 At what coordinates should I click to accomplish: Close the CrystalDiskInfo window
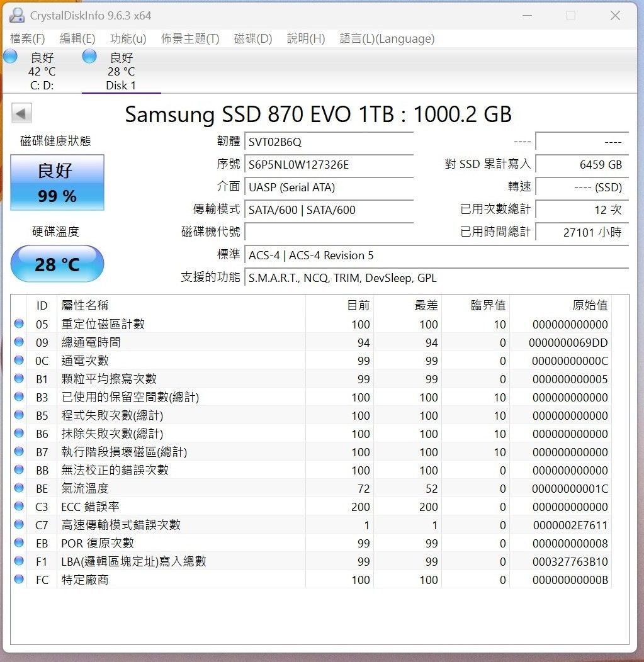615,16
